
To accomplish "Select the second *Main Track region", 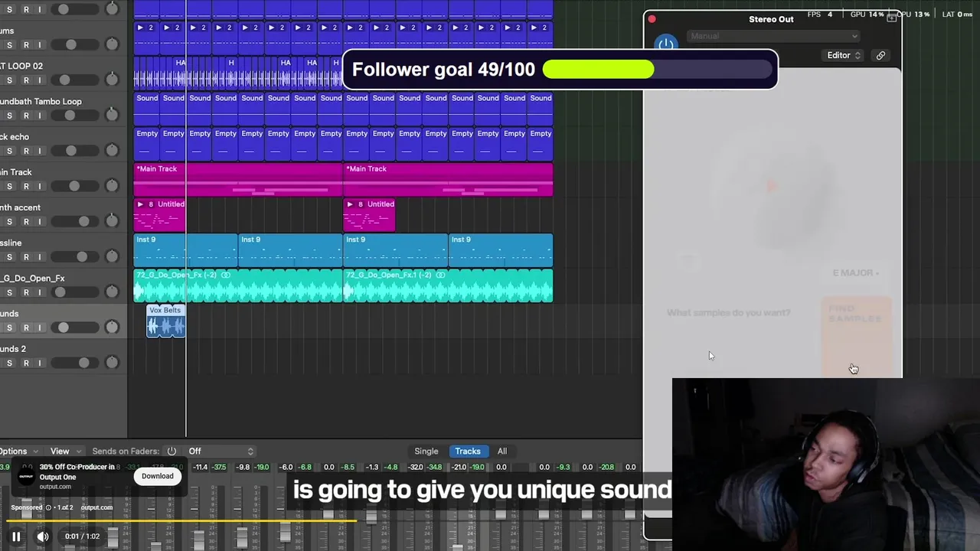I will [x=448, y=180].
